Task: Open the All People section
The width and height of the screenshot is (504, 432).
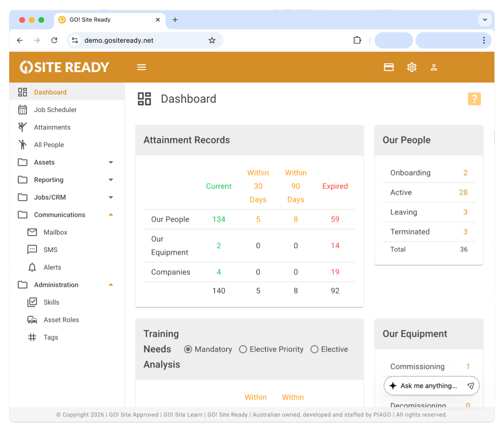Action: coord(48,144)
